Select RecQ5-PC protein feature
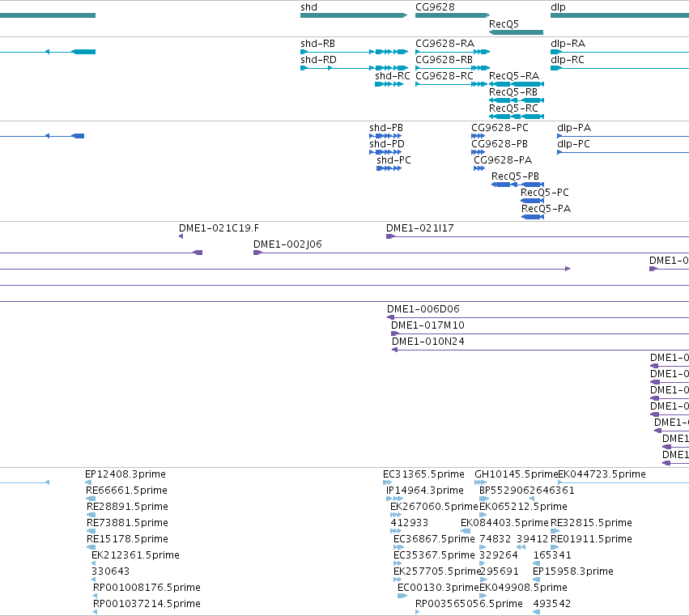Viewport: 689px width, 616px height. [x=532, y=201]
